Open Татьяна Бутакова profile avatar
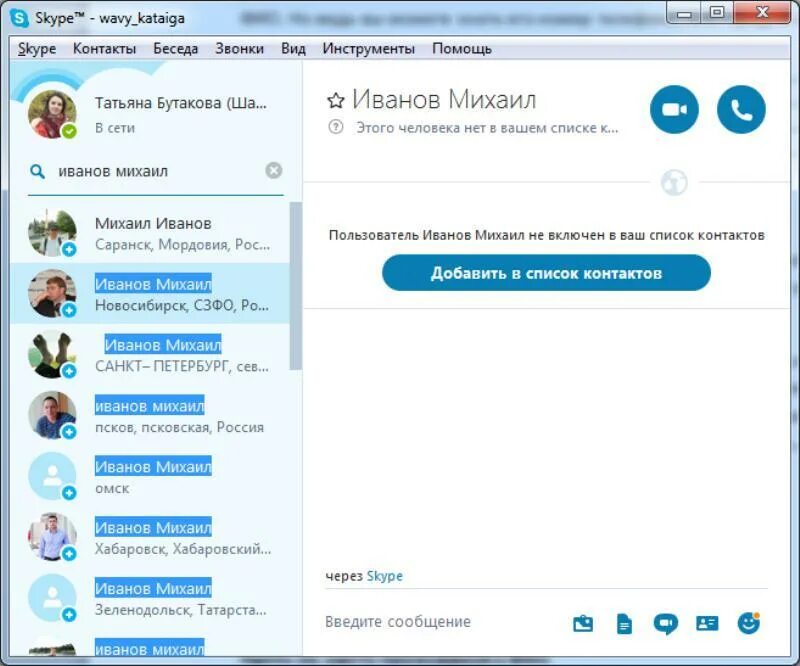This screenshot has width=800, height=666. click(x=52, y=114)
